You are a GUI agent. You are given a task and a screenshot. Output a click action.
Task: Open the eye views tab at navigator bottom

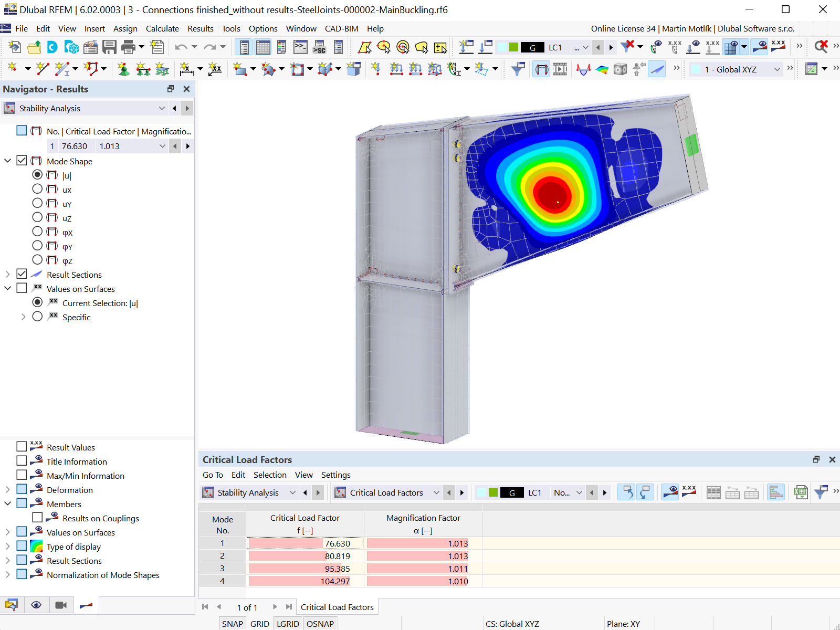(36, 605)
